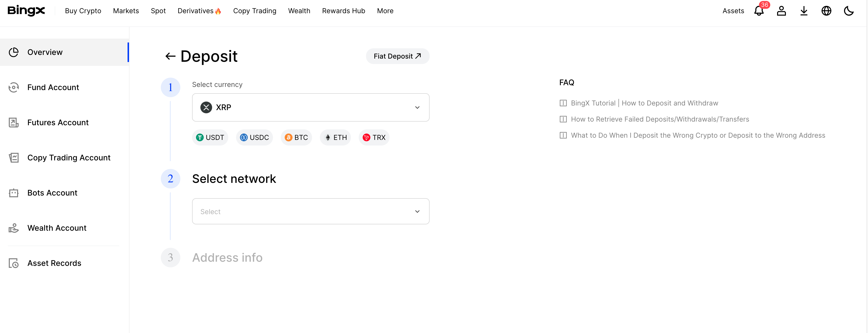Choose the BTC currency chip
868x333 pixels.
click(296, 137)
